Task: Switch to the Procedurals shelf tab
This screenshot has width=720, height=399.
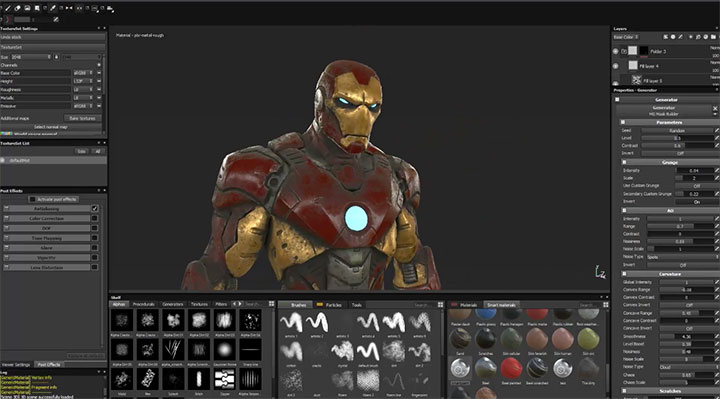Action: (144, 304)
